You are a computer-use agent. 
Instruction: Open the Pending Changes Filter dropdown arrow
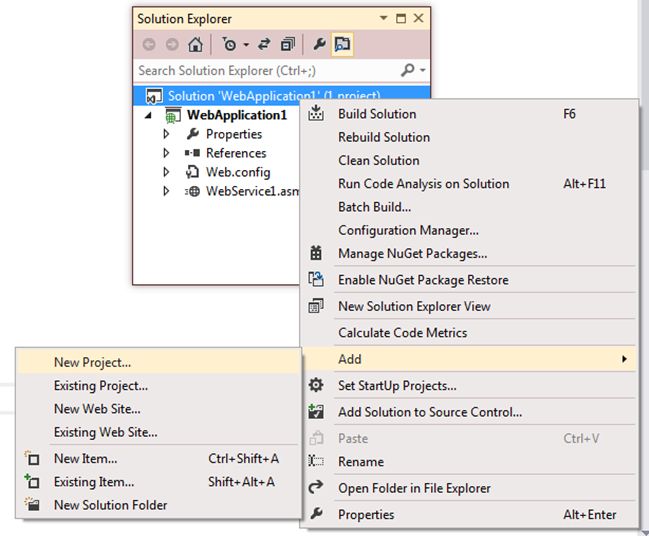pos(246,44)
